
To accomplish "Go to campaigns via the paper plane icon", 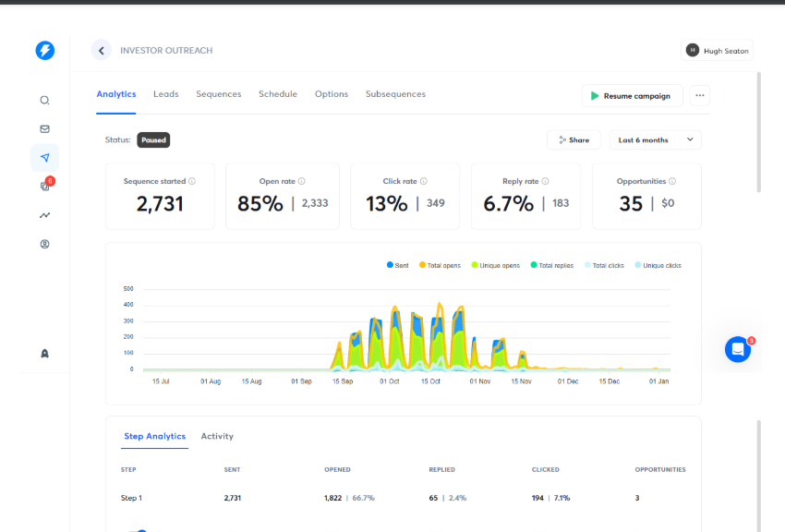I will (44, 158).
